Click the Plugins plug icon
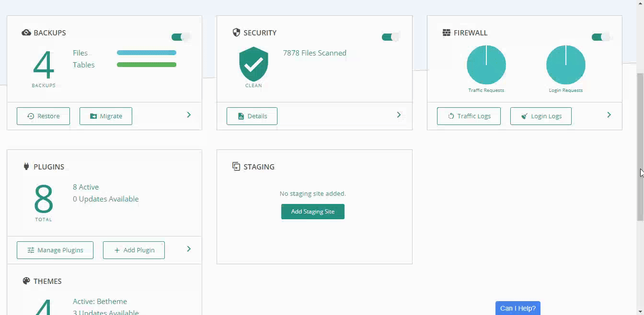Viewport: 644px width, 315px height. (x=26, y=167)
